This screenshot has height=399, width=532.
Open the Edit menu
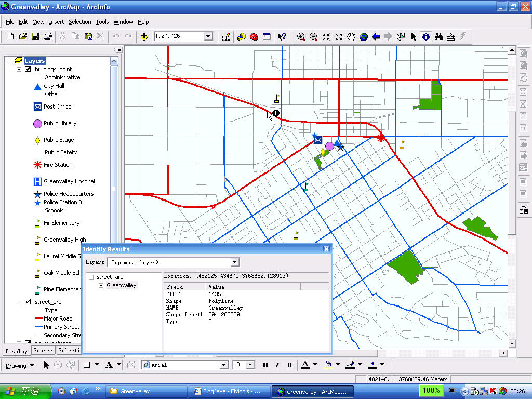(x=23, y=22)
